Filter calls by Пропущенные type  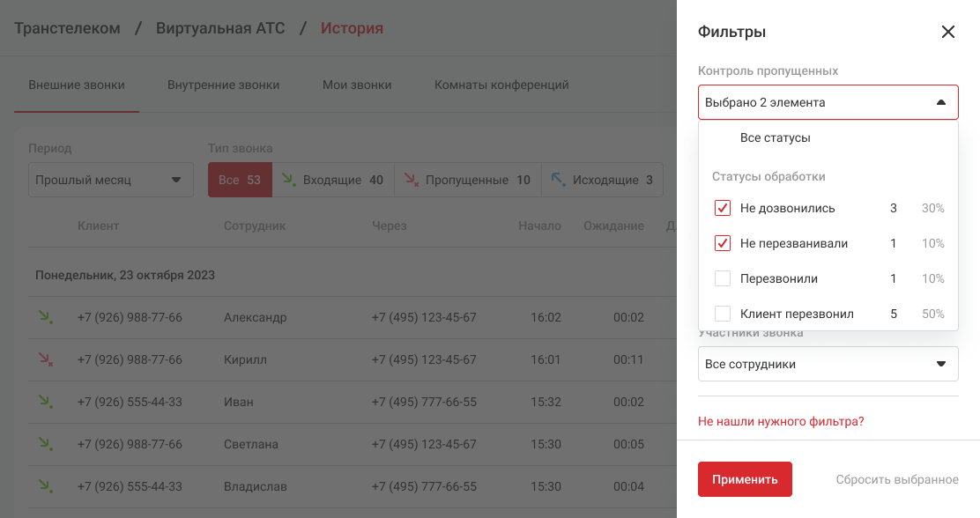point(467,180)
